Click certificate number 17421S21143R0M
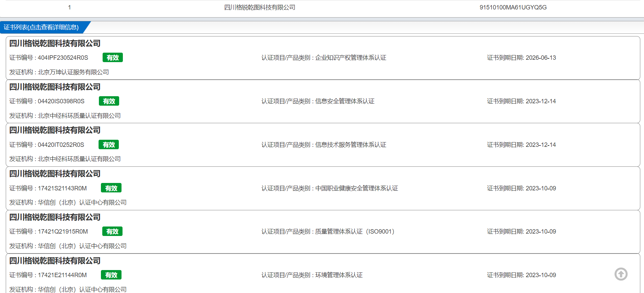Image resolution: width=644 pixels, height=293 pixels. tap(62, 188)
